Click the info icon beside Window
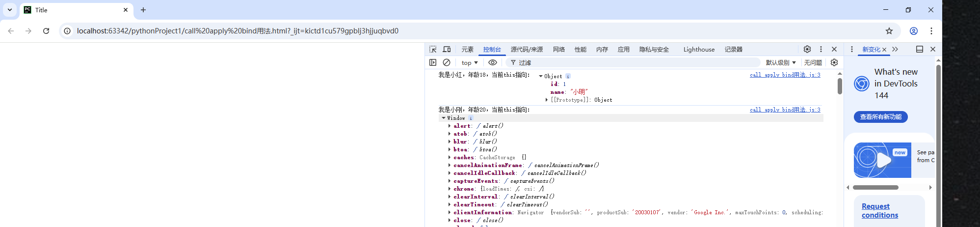This screenshot has width=980, height=227. (x=471, y=118)
